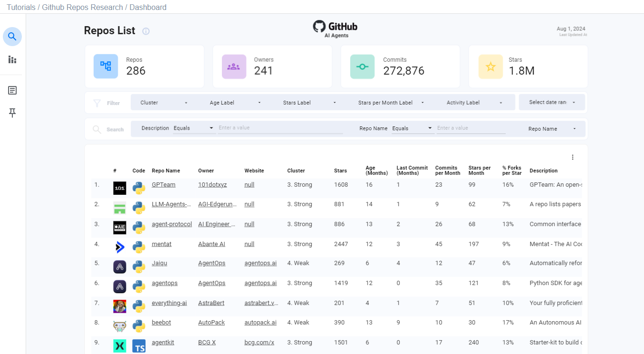The width and height of the screenshot is (644, 354).
Task: Click the AgentOps logo in Jaiqu row
Action: click(120, 267)
